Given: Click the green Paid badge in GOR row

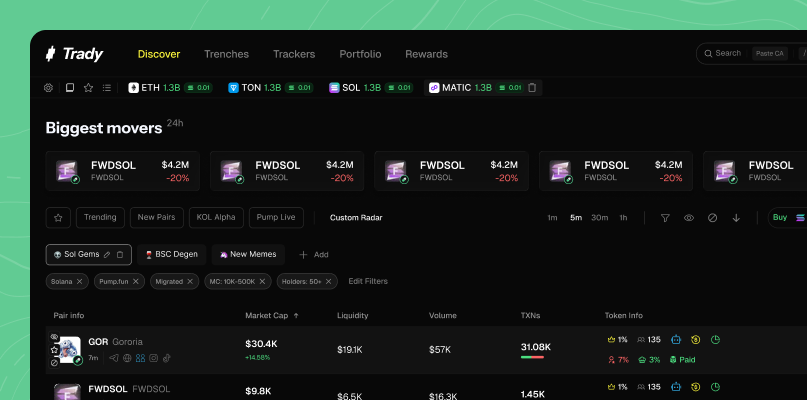Looking at the screenshot, I should 682,360.
